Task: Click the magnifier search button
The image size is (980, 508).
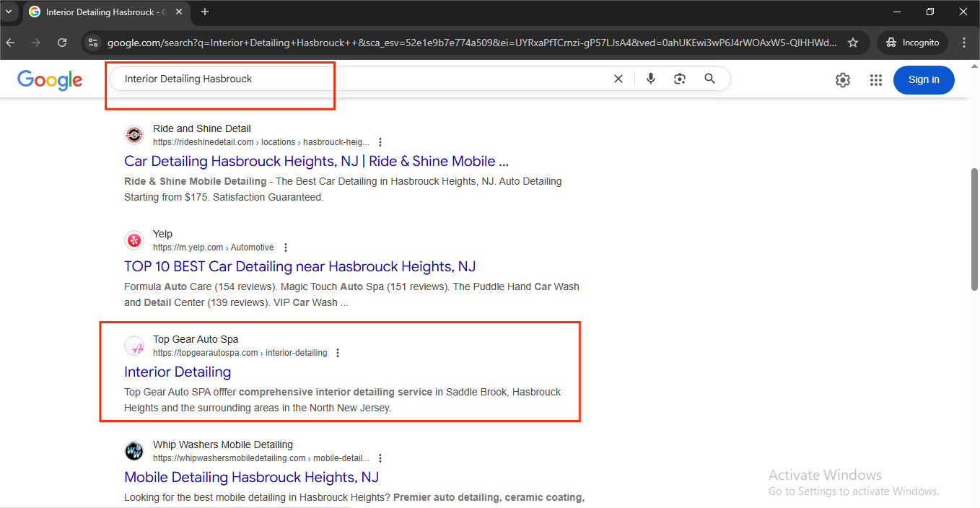Action: coord(710,79)
